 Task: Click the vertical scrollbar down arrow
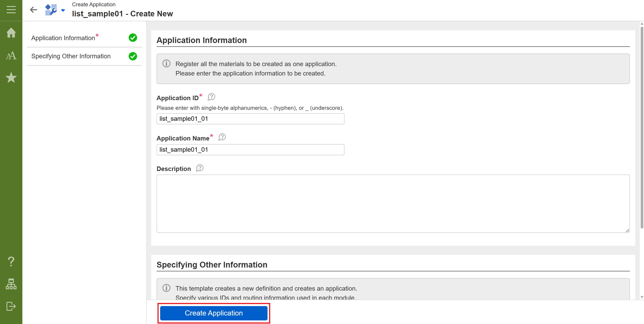pos(642,297)
